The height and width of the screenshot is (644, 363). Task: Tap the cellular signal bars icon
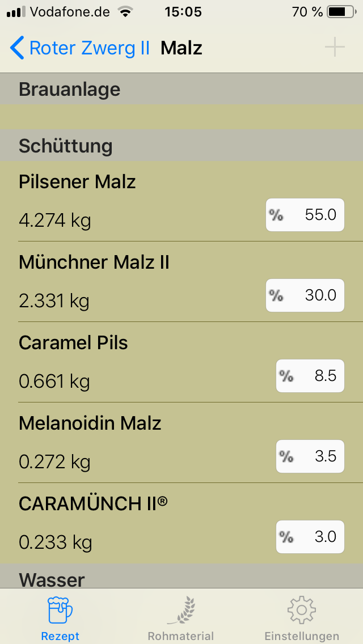(16, 12)
